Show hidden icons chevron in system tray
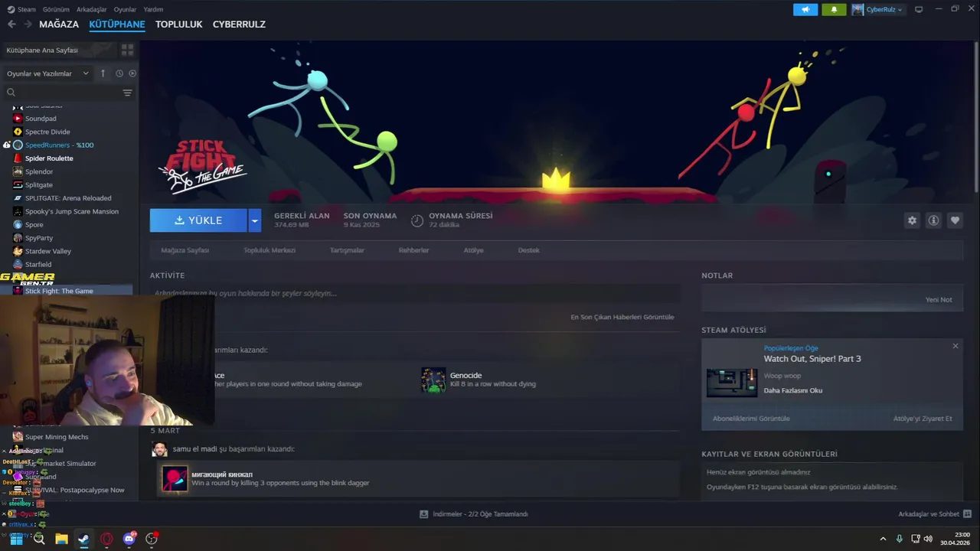Viewport: 980px width, 551px height. pos(883,539)
